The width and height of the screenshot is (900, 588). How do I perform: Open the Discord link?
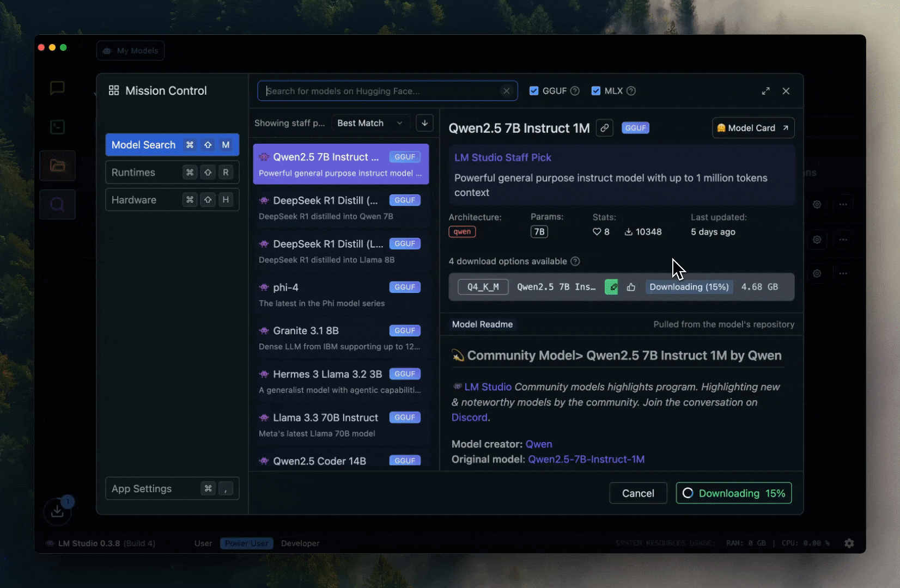click(470, 418)
